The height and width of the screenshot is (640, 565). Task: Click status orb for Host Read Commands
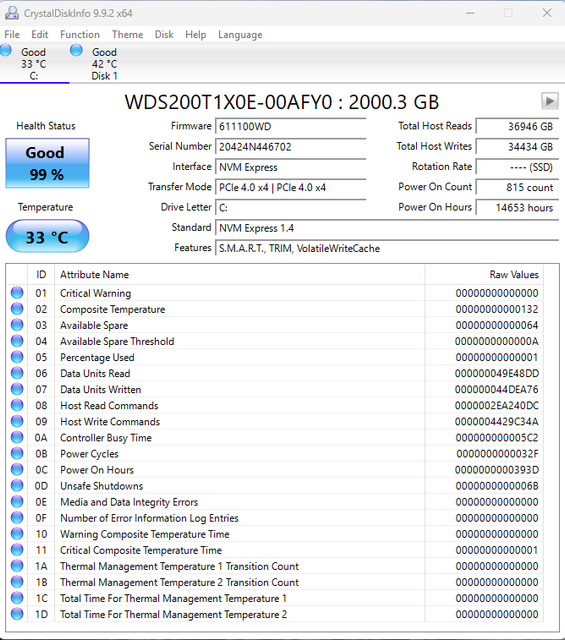[17, 405]
